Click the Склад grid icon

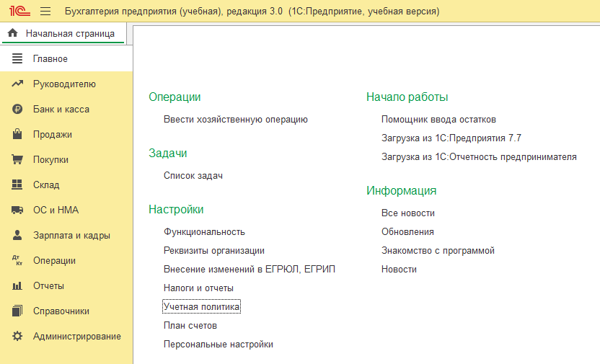coord(17,185)
